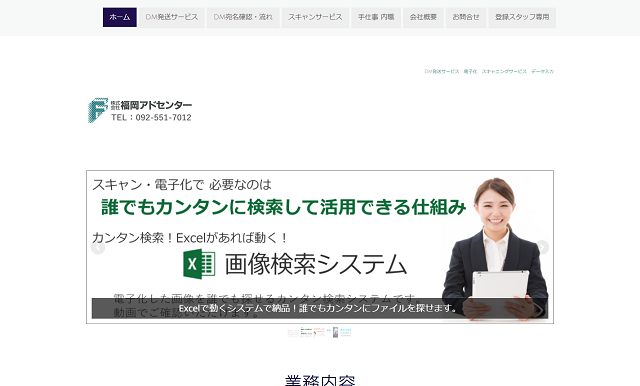Click the 福岡アドセンター F logo icon

[x=98, y=110]
